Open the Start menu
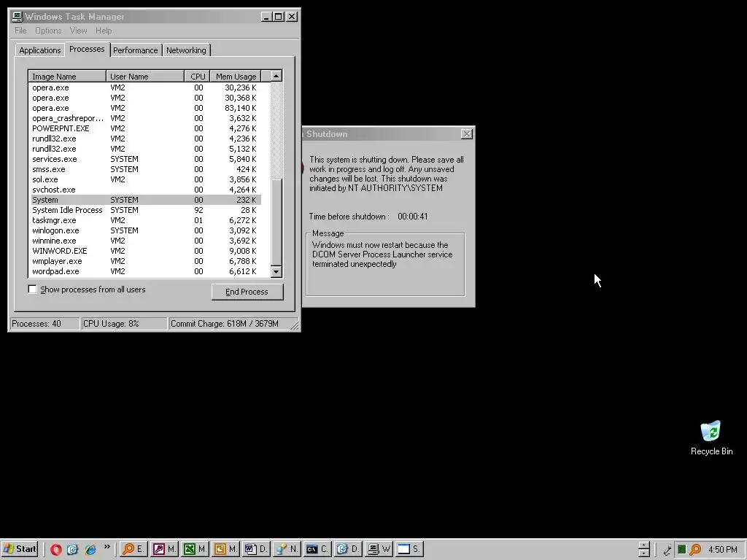747x560 pixels. pos(20,549)
